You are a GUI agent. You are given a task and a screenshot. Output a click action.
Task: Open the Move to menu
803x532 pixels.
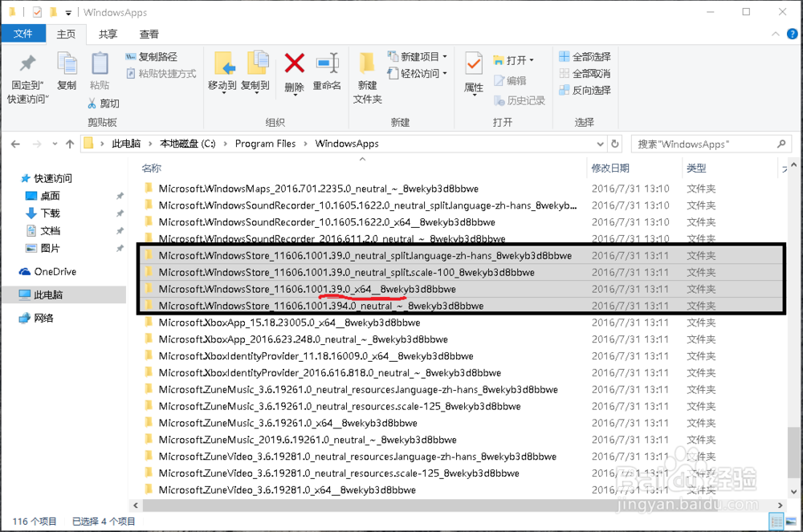(x=222, y=71)
